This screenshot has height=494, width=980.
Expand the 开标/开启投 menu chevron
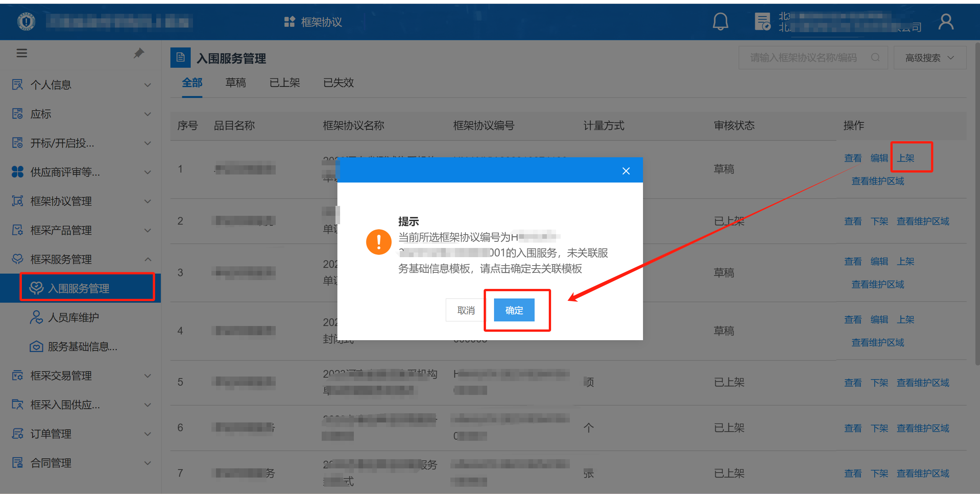pos(147,143)
